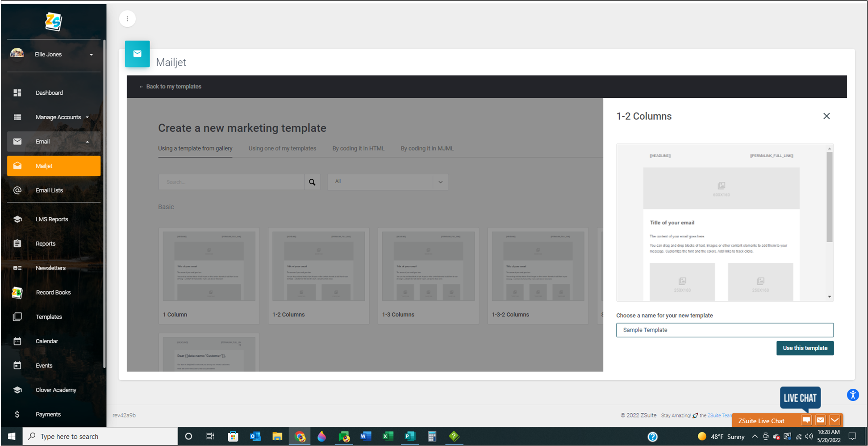Switch to By coding it in MJML tab
The image size is (868, 446).
[x=427, y=148]
